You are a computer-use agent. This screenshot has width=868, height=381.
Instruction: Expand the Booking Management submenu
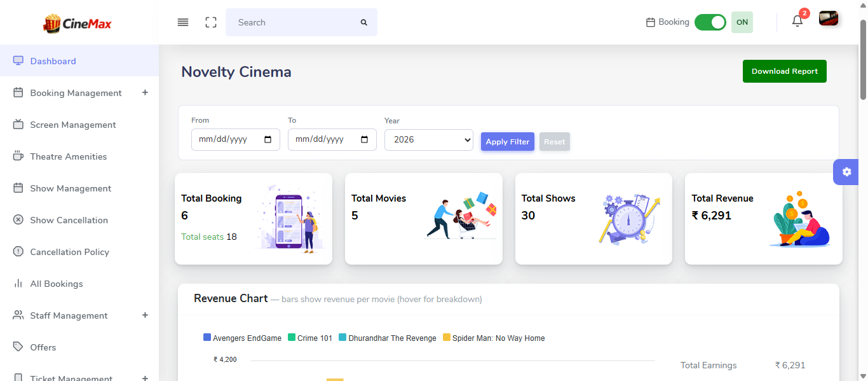click(x=145, y=92)
